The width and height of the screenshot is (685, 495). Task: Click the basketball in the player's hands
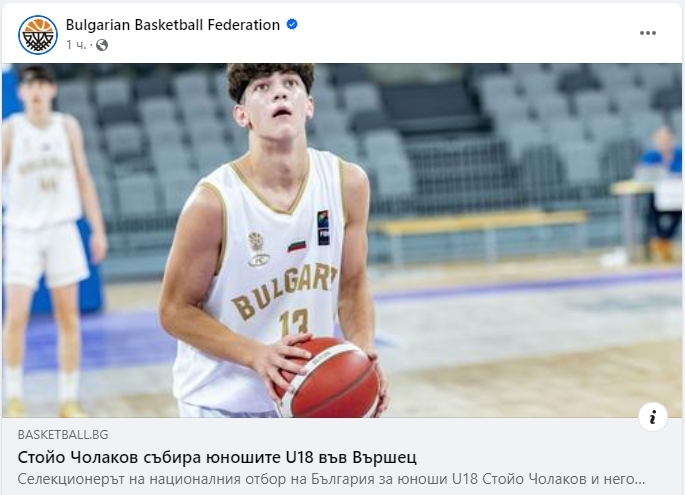329,377
